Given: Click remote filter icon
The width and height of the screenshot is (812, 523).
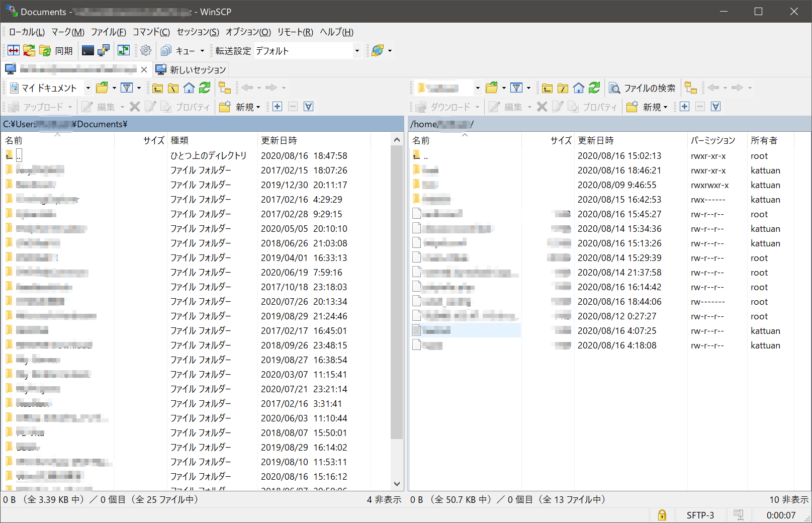Looking at the screenshot, I should coord(516,88).
